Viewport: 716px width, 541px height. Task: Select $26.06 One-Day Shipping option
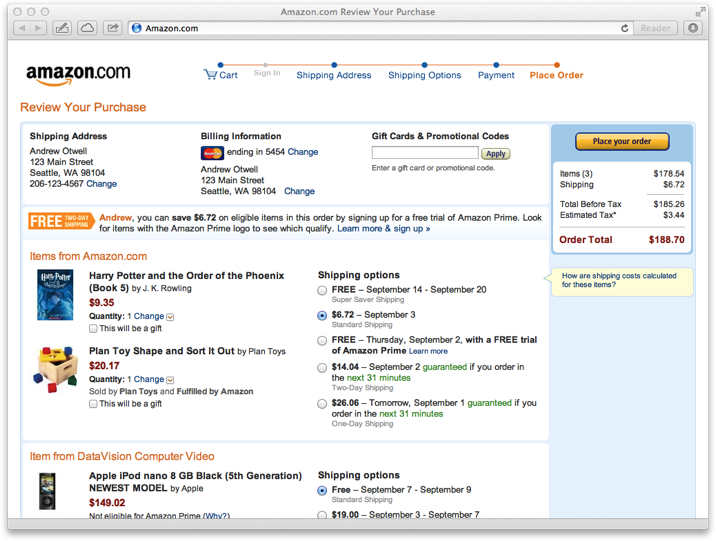(x=322, y=404)
